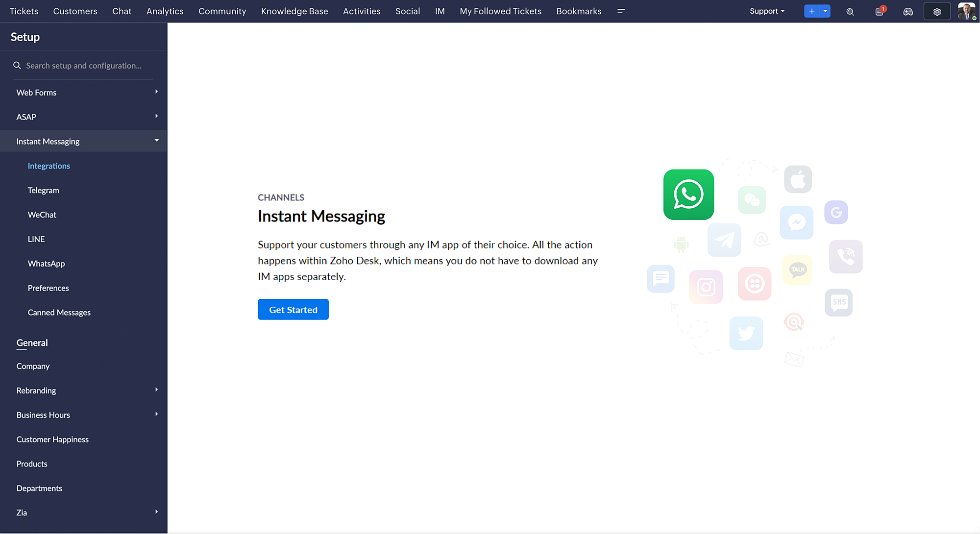The image size is (980, 534).
Task: Open the Customers tab
Action: [x=75, y=11]
